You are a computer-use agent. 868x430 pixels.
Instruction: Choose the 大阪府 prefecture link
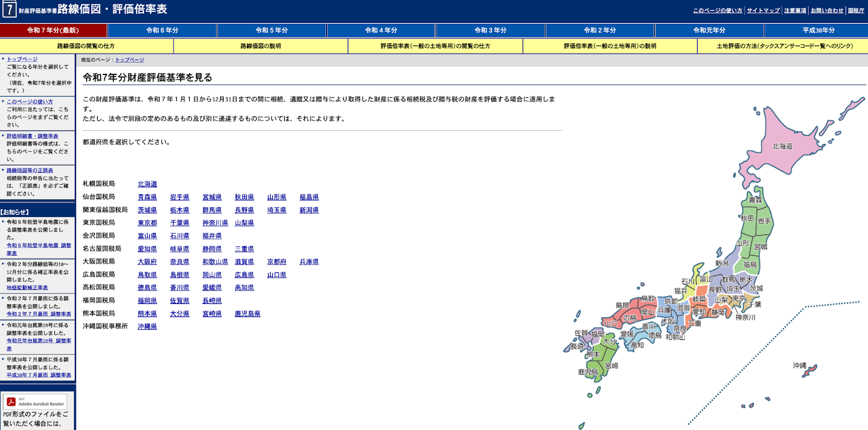pyautogui.click(x=147, y=262)
